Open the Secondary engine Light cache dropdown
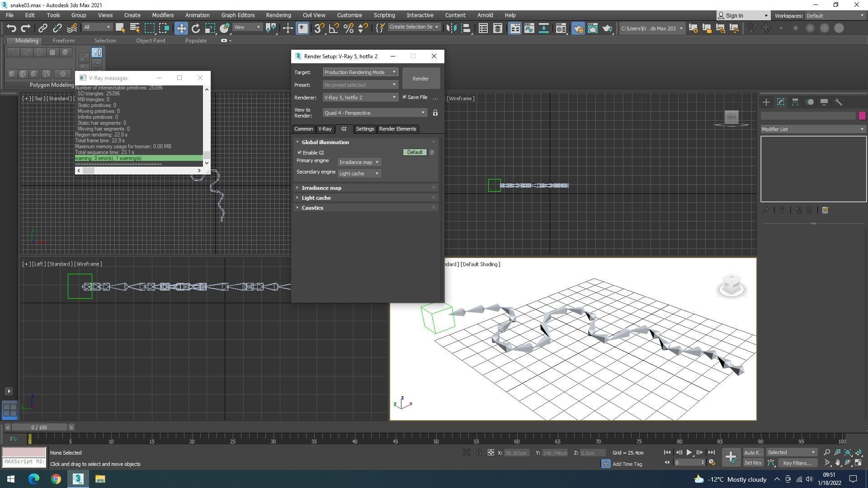This screenshot has width=868, height=488. point(359,174)
